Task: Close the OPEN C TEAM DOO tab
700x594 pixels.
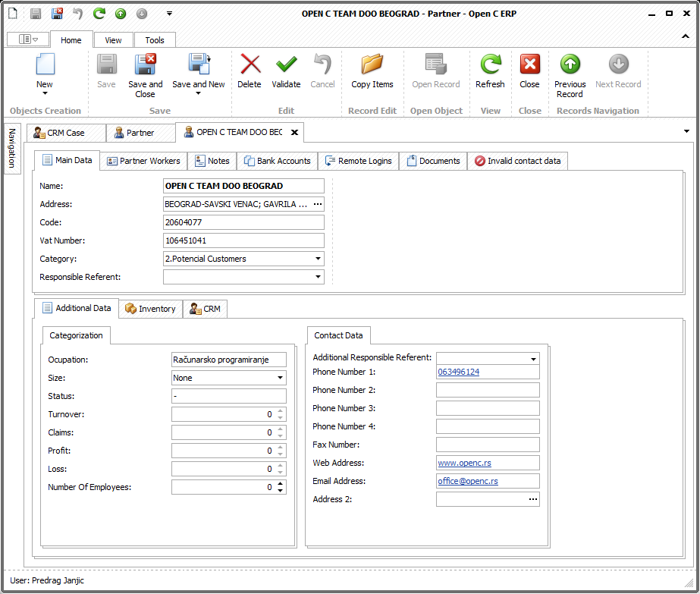Action: pyautogui.click(x=295, y=132)
